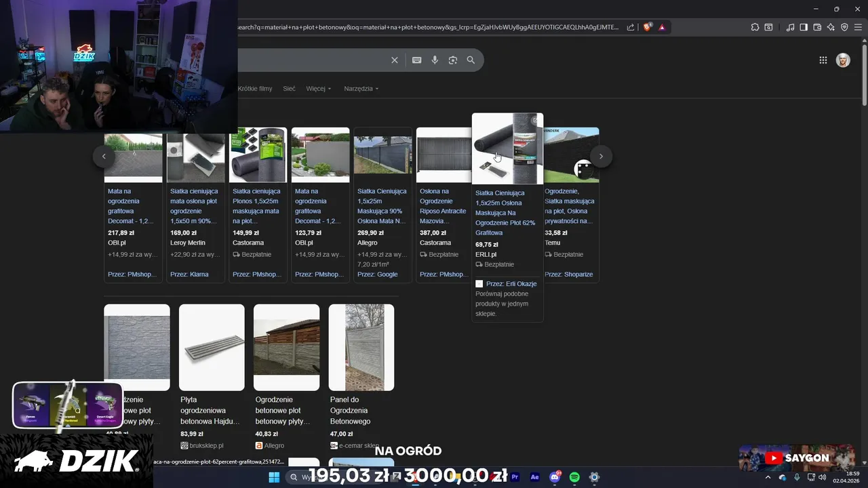Screen dimensions: 868x488
Task: Open Discord from the taskbar
Action: tap(555, 477)
